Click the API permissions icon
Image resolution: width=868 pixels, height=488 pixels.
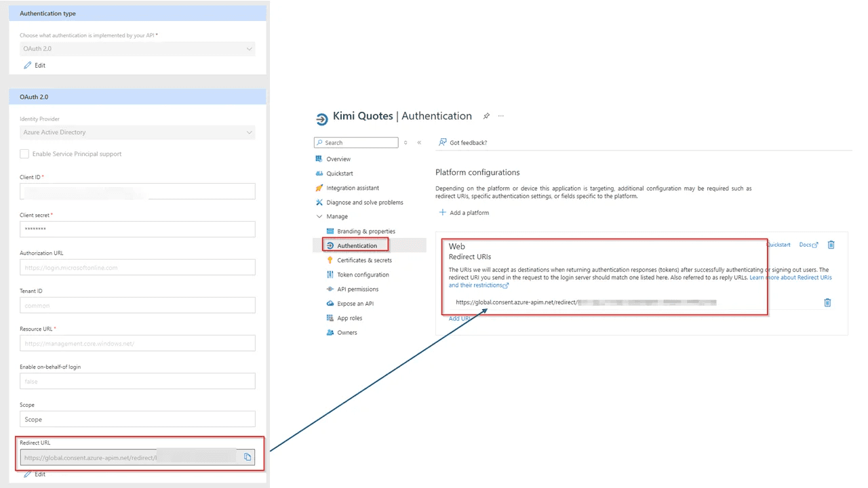tap(330, 289)
